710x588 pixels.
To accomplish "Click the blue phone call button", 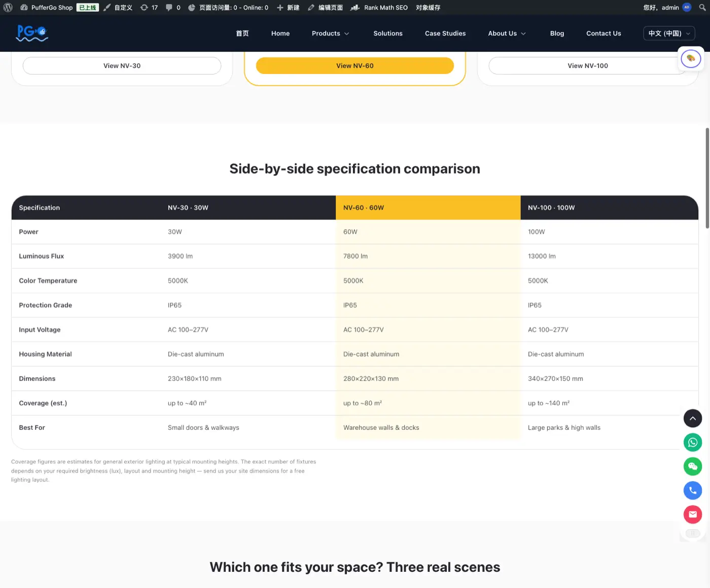I will [693, 490].
